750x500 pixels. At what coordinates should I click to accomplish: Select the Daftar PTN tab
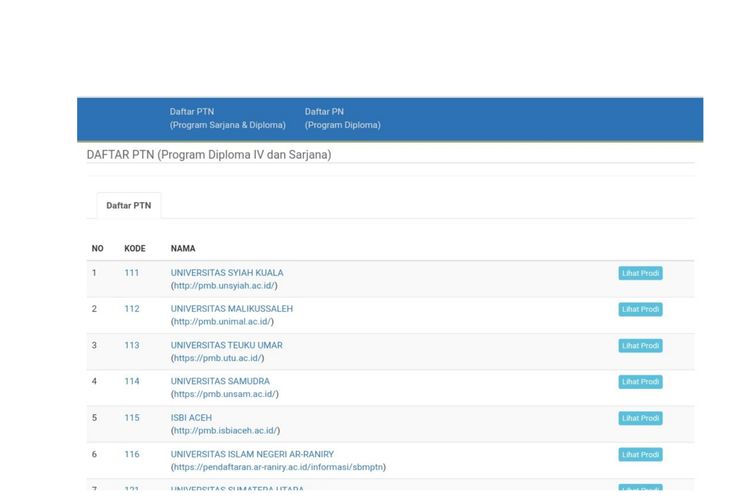point(129,206)
